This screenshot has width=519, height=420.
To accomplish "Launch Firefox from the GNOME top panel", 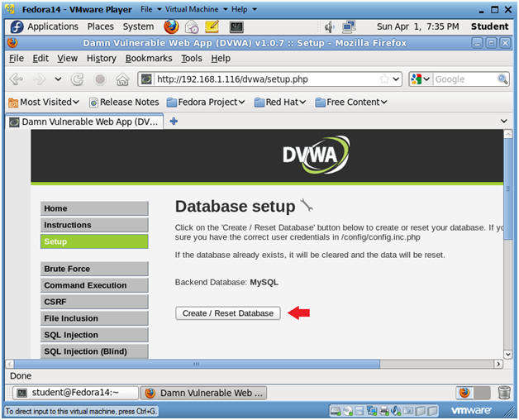I will pos(171,26).
